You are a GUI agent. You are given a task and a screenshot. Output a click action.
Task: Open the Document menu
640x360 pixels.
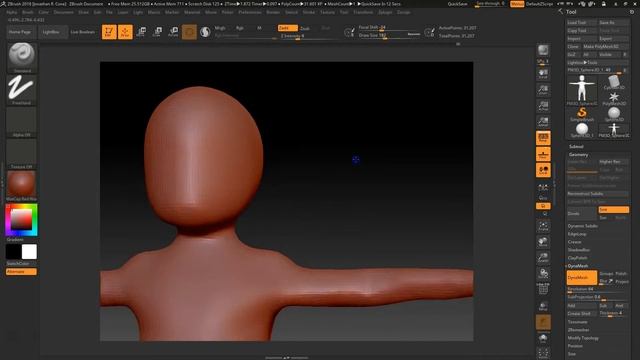pyautogui.click(x=64, y=12)
